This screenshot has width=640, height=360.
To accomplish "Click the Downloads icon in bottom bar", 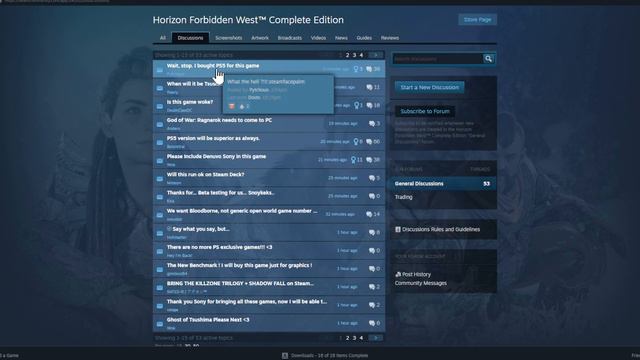I will pos(285,356).
